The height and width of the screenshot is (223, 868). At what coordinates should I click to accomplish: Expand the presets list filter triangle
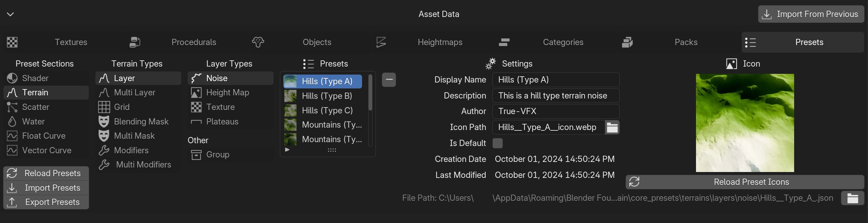287,150
